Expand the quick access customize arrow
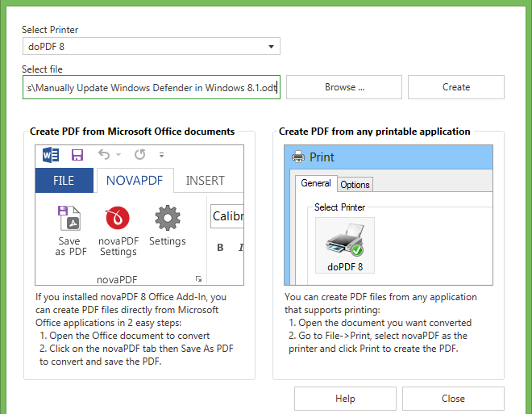 click(x=161, y=155)
